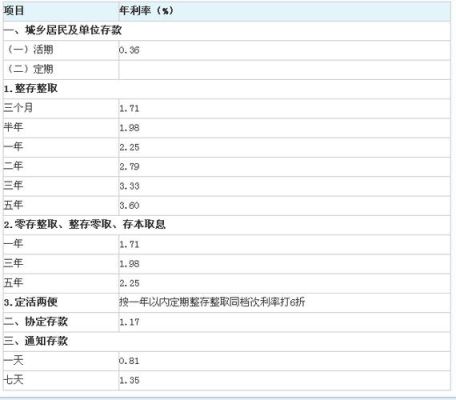456x400 pixels.
Task: Select the 1.71 rate in the 零存整取 一年 row
Action: coord(129,244)
